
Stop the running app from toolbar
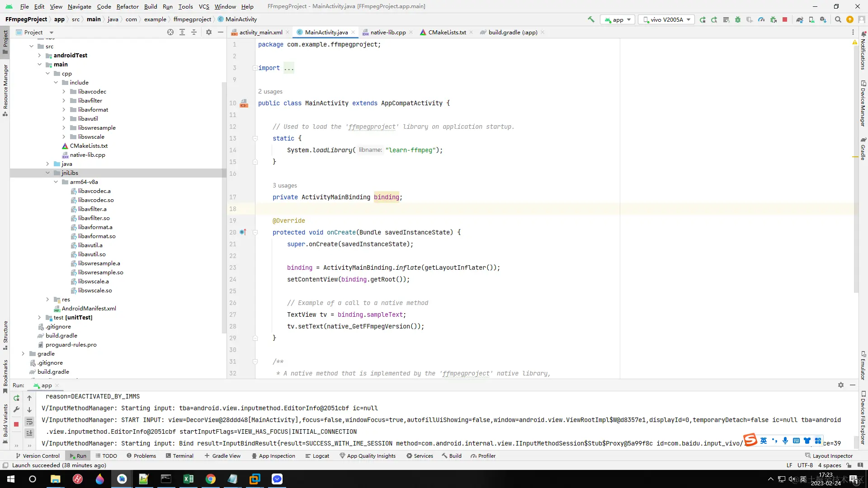coord(785,19)
